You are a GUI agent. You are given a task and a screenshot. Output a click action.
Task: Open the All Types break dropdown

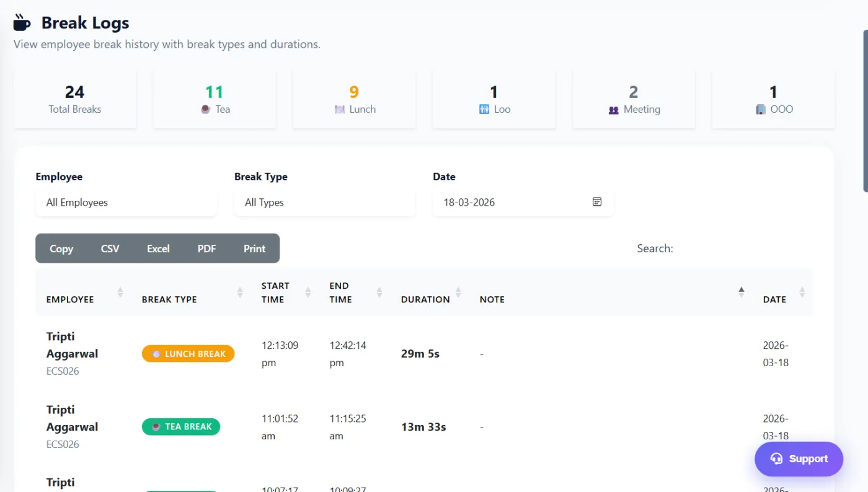coord(325,203)
